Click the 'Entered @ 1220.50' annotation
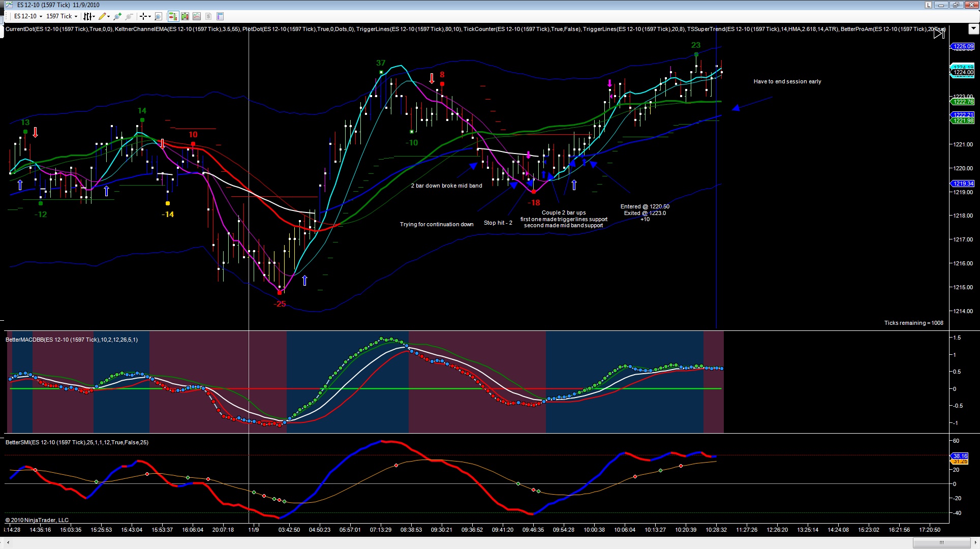This screenshot has width=980, height=549. 645,206
